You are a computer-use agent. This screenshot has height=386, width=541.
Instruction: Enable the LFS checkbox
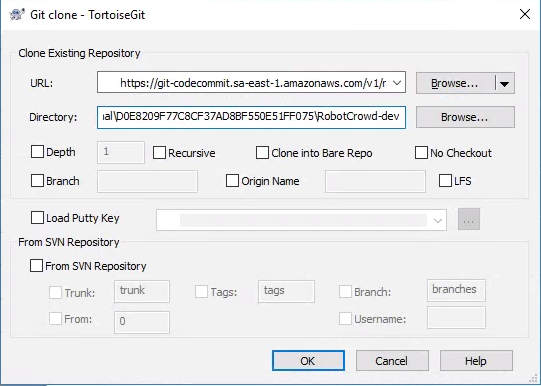445,181
